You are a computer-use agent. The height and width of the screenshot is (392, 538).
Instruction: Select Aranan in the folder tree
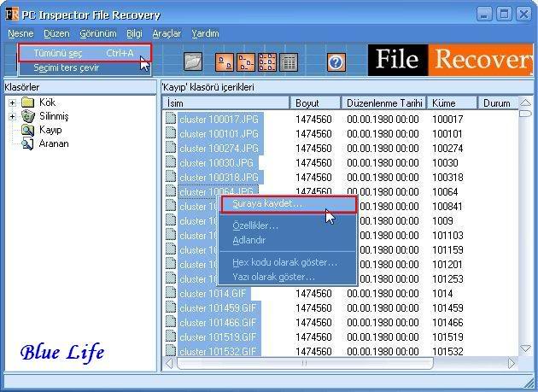(54, 143)
